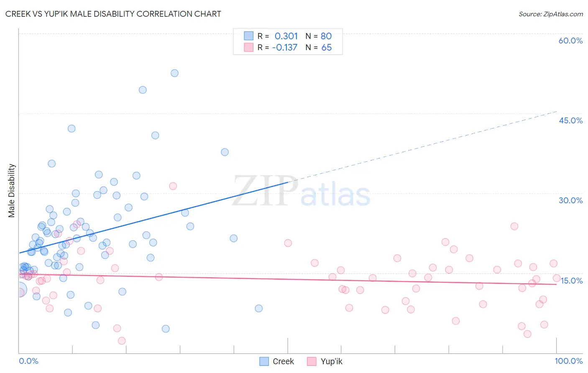The image size is (588, 373).
Task: Click the chart title text
Action: tap(113, 14)
